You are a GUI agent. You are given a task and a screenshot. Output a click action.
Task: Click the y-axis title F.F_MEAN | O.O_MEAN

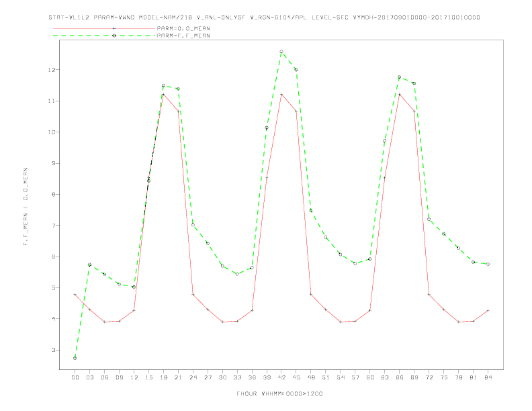pyautogui.click(x=26, y=207)
